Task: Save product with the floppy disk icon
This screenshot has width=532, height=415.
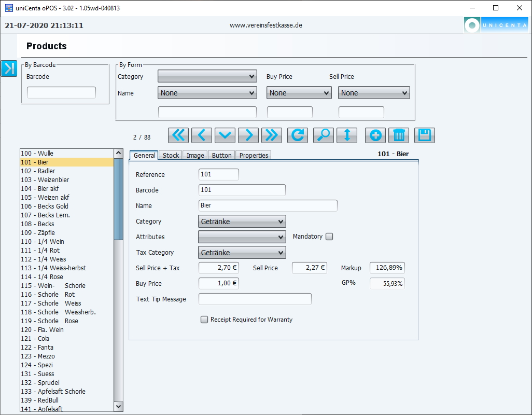Action: tap(425, 135)
